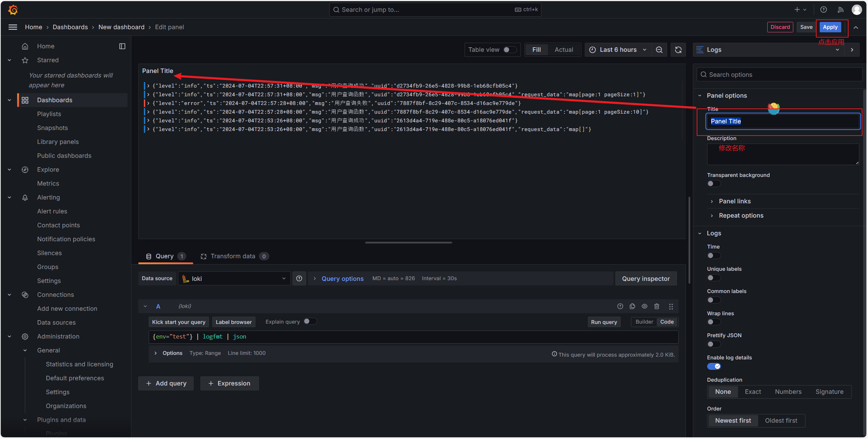Open Alert rules menu item
This screenshot has width=868, height=439.
click(52, 211)
